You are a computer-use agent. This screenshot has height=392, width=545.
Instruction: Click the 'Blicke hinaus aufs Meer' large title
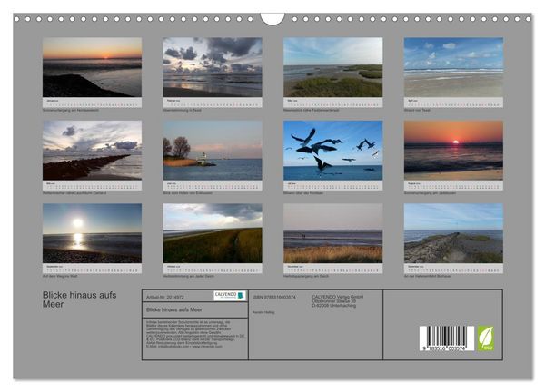[80, 299]
